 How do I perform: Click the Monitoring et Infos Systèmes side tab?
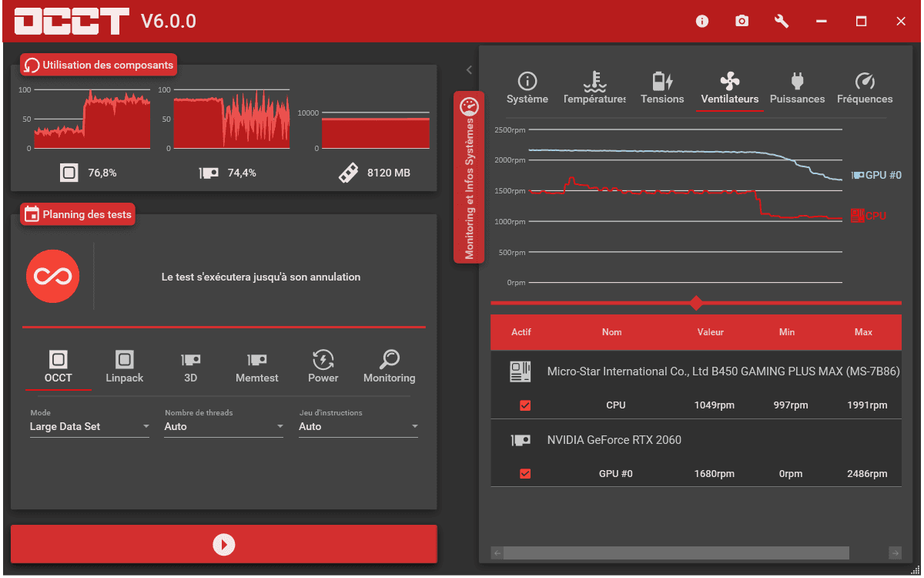point(469,177)
